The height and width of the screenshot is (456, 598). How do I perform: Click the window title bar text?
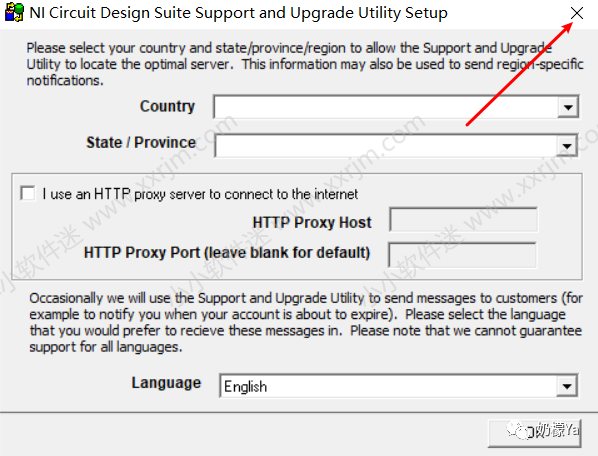coord(238,13)
